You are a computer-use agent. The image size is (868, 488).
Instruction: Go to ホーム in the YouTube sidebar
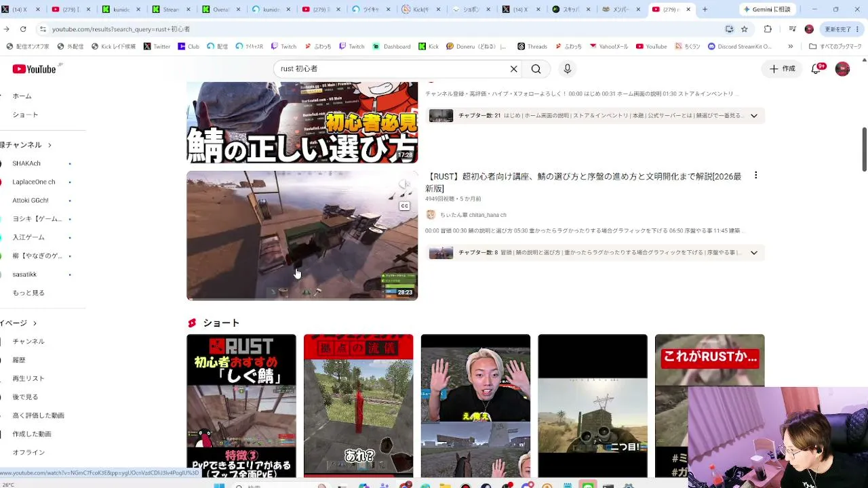click(x=22, y=96)
